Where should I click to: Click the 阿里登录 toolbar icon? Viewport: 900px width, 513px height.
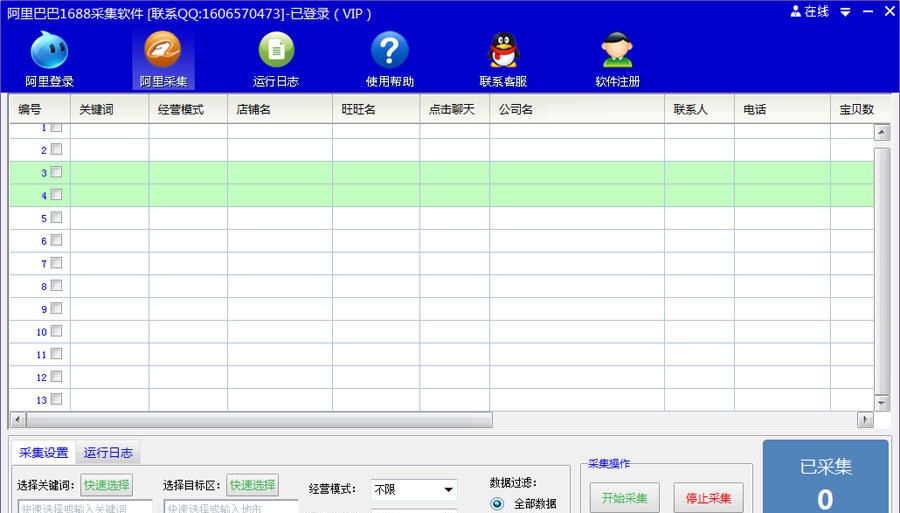tap(49, 51)
